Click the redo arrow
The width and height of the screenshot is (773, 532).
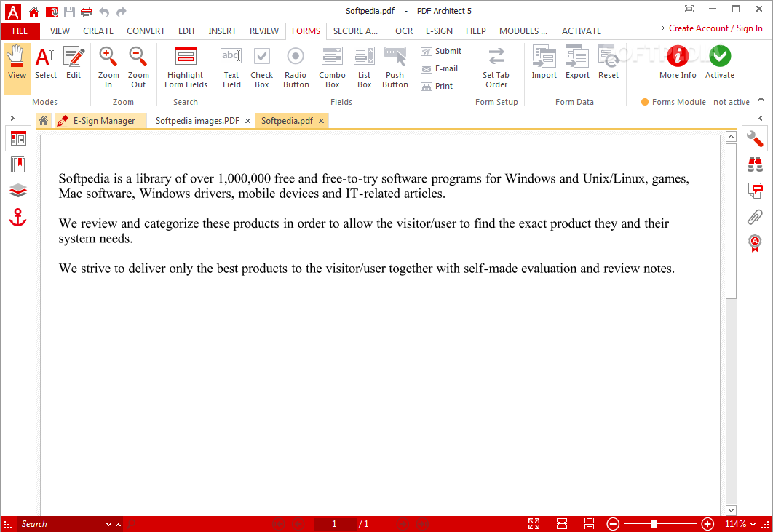122,12
